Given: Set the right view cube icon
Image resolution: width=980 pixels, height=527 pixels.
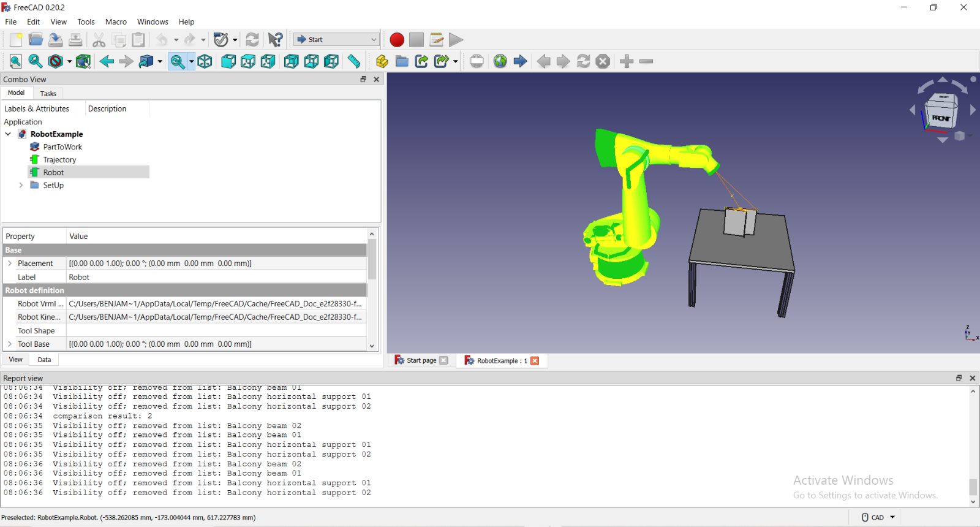Looking at the screenshot, I should click(x=268, y=61).
